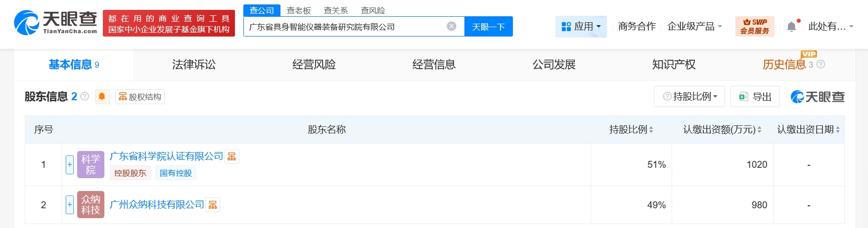The height and width of the screenshot is (228, 868).
Task: Open the notification bell
Action: 791,27
